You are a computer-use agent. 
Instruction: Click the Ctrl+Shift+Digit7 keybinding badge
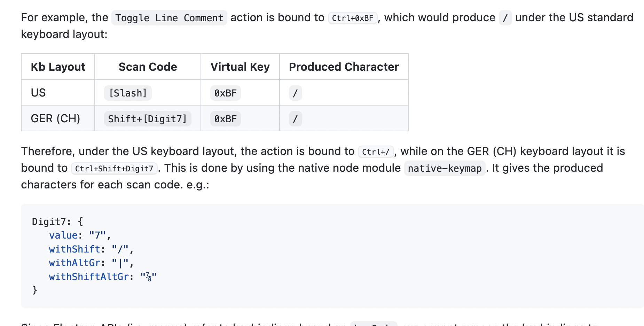tap(114, 169)
